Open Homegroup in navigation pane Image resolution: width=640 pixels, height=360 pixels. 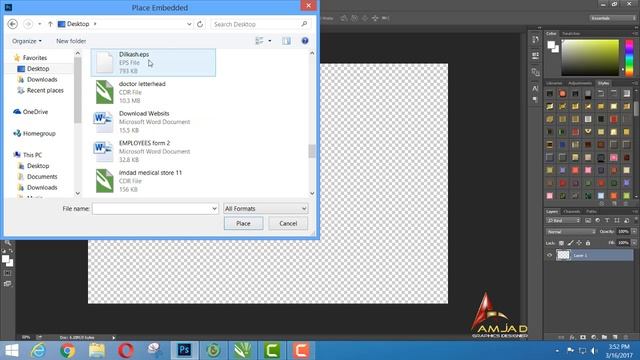point(39,133)
